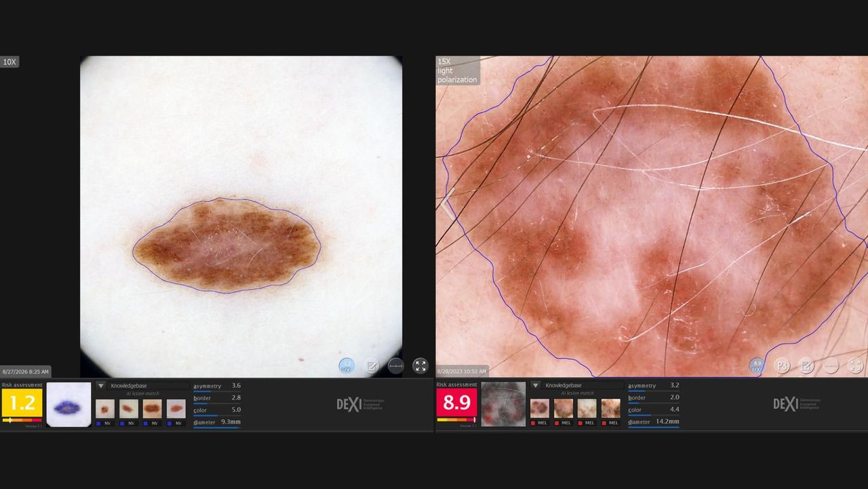This screenshot has width=868, height=489.
Task: Click the diameter 14.2mm metric on right
Action: 654,422
